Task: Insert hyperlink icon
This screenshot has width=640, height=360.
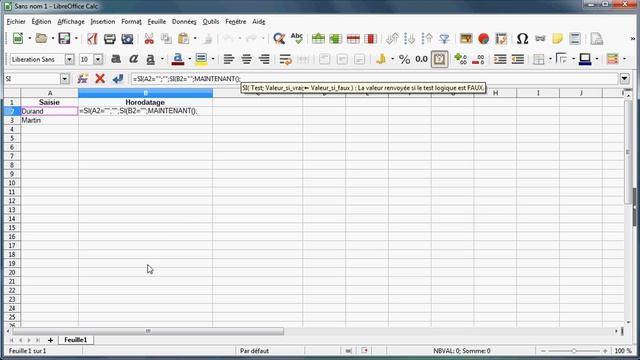Action: [x=540, y=38]
